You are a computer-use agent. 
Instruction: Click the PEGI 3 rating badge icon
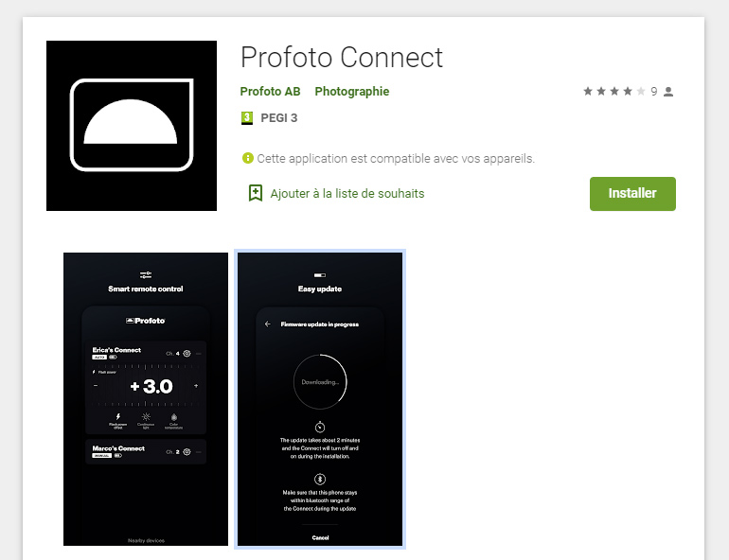[x=247, y=118]
